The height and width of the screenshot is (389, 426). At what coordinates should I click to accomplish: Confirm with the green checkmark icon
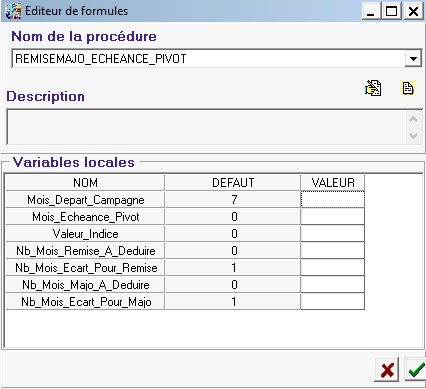click(415, 370)
